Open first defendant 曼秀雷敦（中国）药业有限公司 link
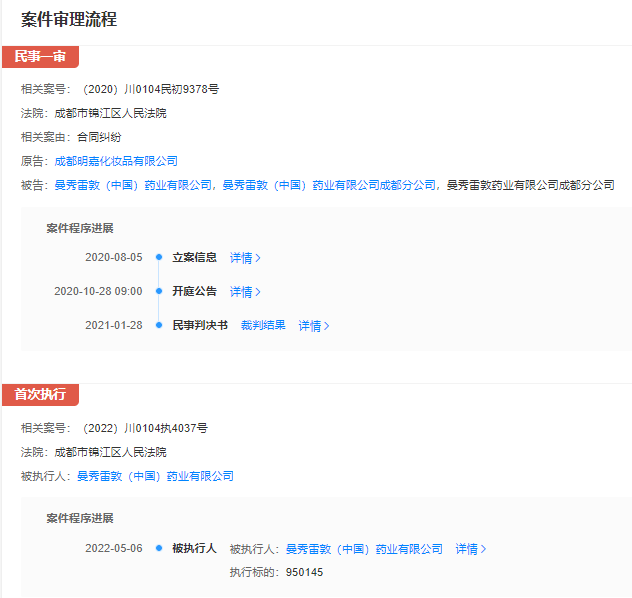632x598 pixels. [133, 185]
